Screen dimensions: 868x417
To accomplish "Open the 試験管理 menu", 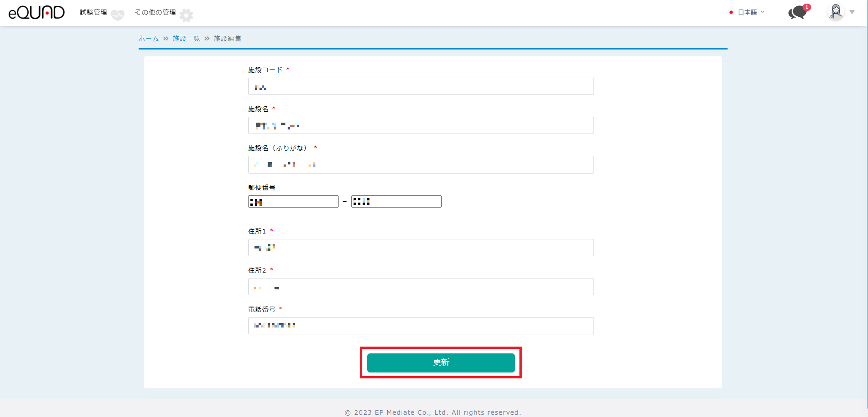I will click(x=94, y=12).
